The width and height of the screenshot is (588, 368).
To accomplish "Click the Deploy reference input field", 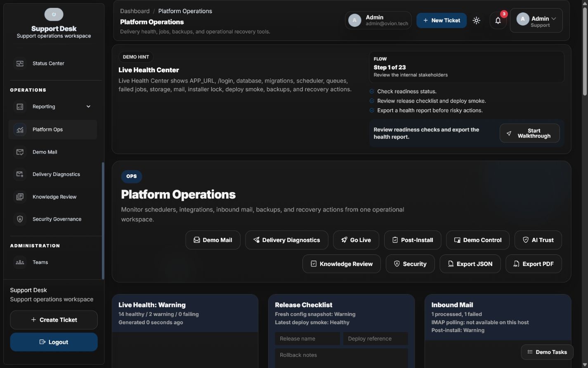I will 375,339.
